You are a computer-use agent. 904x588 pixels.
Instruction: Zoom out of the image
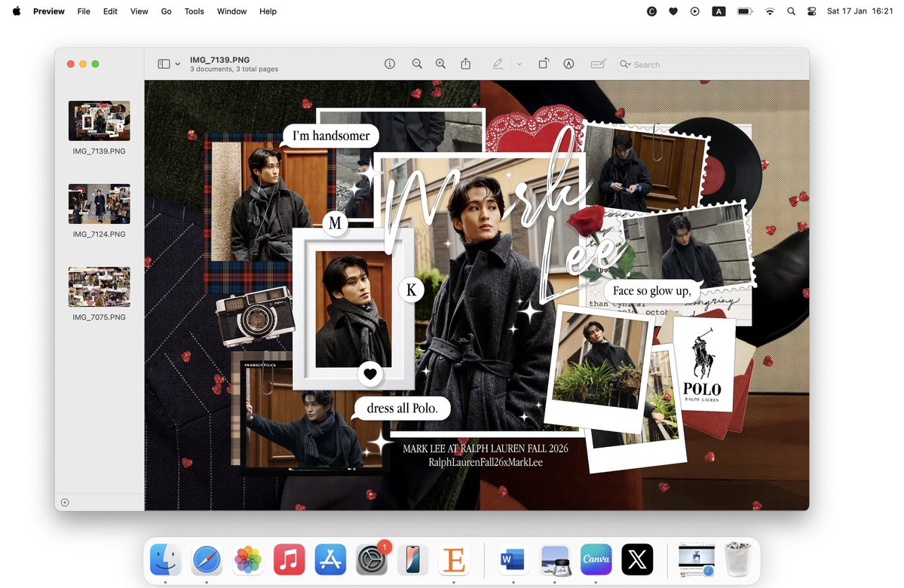point(417,64)
